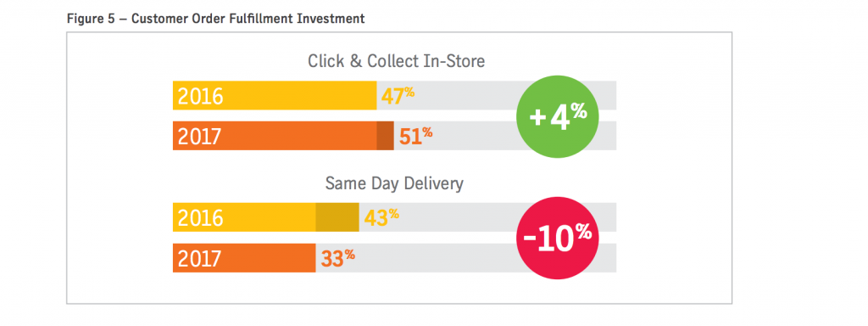868x326 pixels.
Task: Click 2016 label in Click & Collect bar
Action: [x=200, y=97]
